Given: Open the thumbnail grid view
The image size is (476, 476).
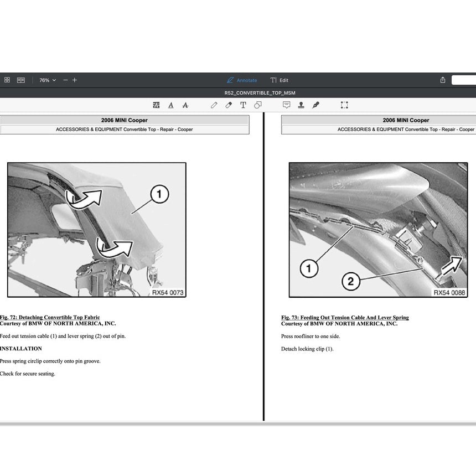Looking at the screenshot, I should 7,80.
